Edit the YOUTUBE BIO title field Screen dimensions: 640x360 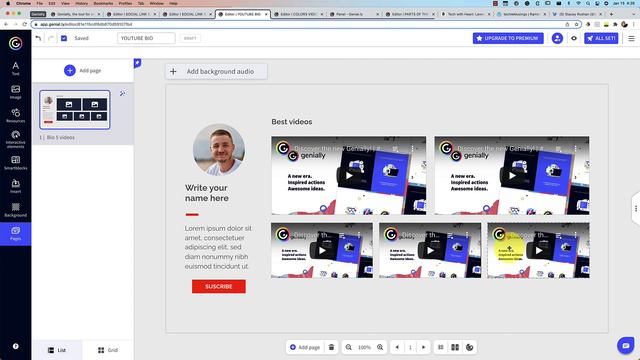pyautogui.click(x=146, y=38)
